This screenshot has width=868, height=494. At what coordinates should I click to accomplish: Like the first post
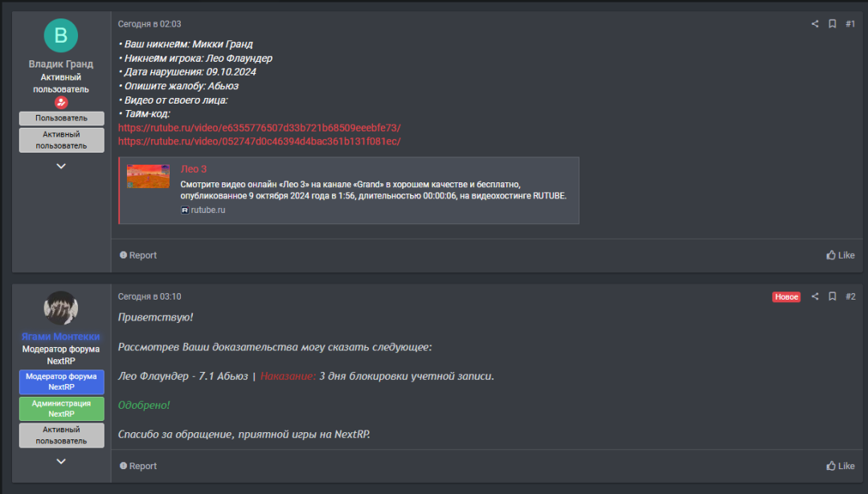[841, 255]
